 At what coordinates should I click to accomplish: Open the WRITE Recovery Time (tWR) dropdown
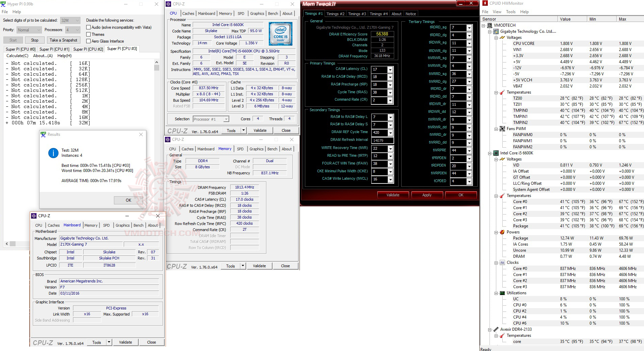coord(390,149)
